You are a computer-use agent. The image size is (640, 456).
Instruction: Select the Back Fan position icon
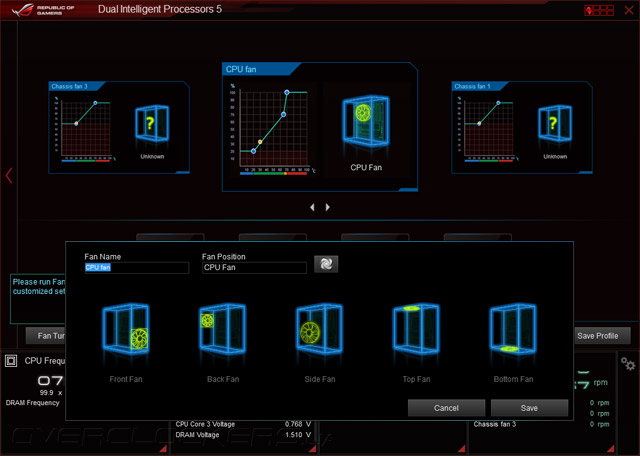coord(222,329)
